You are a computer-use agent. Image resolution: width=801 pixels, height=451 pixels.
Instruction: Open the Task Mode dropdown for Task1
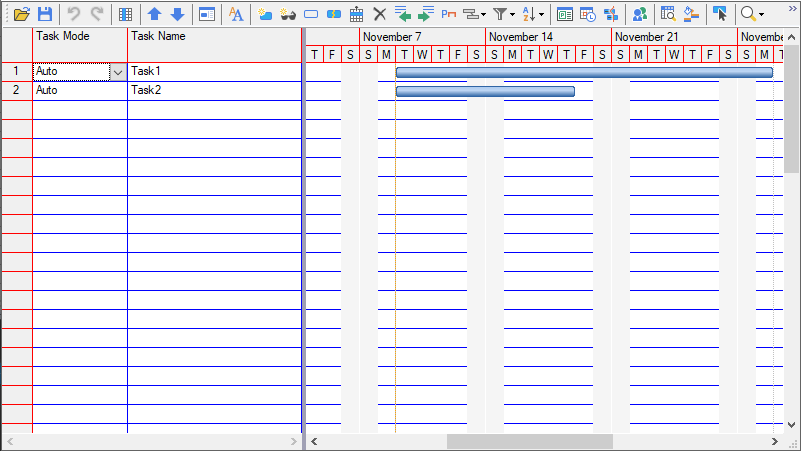[x=118, y=72]
